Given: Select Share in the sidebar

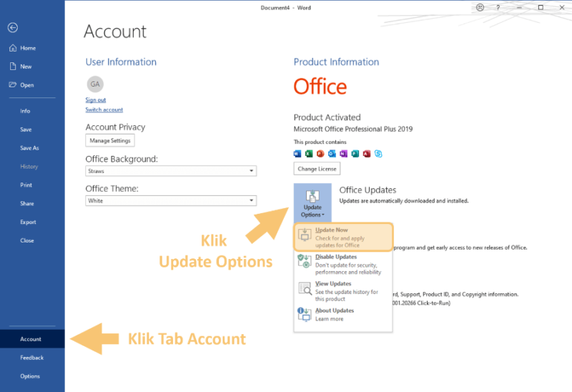Looking at the screenshot, I should pos(27,204).
